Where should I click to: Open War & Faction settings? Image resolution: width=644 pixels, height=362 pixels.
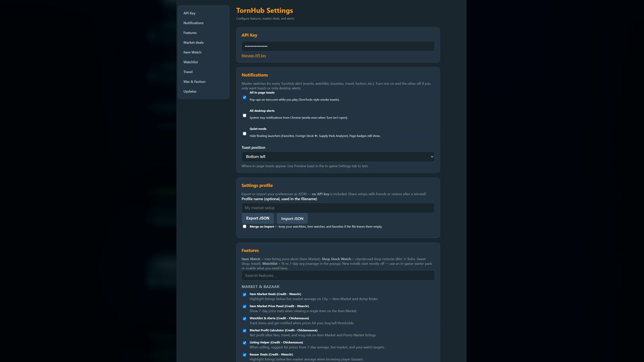[x=194, y=82]
